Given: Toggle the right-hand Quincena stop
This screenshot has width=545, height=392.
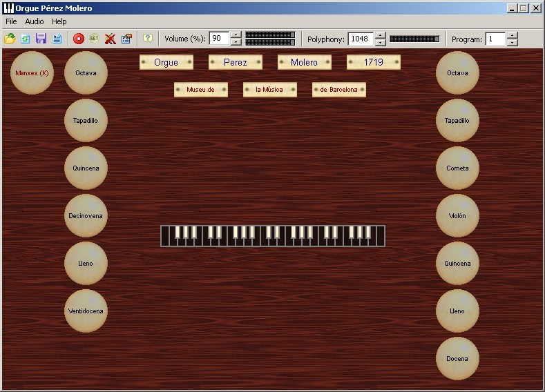Looking at the screenshot, I should click(x=457, y=263).
